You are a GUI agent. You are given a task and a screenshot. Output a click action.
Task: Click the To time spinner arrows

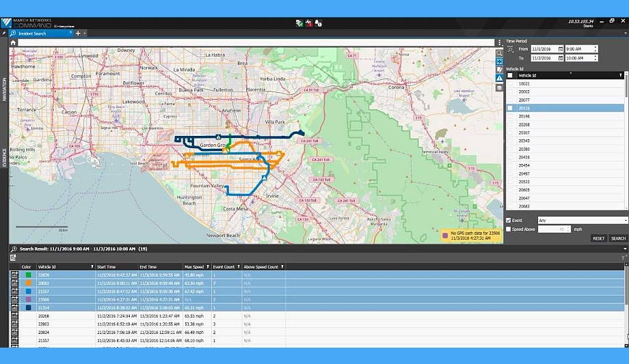point(595,58)
